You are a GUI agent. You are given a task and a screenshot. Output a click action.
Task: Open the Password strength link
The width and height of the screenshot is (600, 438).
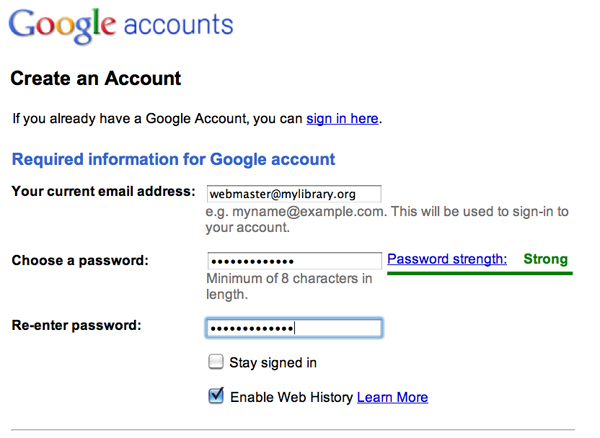[x=446, y=259]
